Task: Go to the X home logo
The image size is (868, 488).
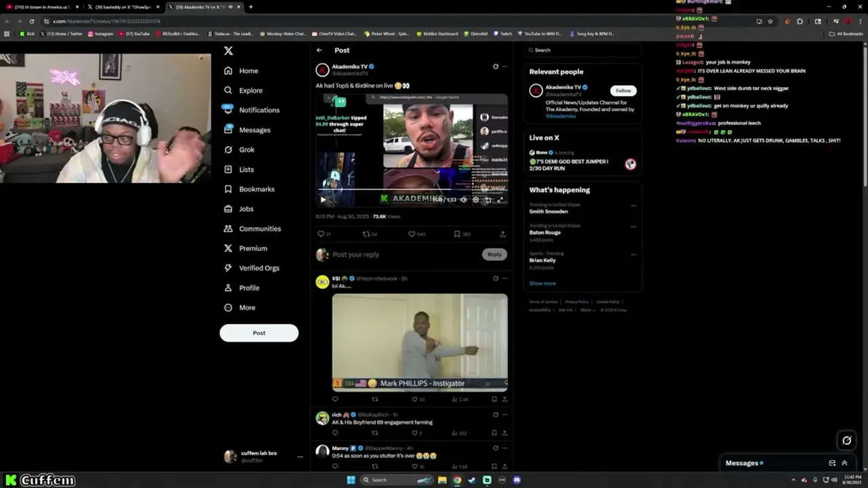Action: [x=229, y=51]
